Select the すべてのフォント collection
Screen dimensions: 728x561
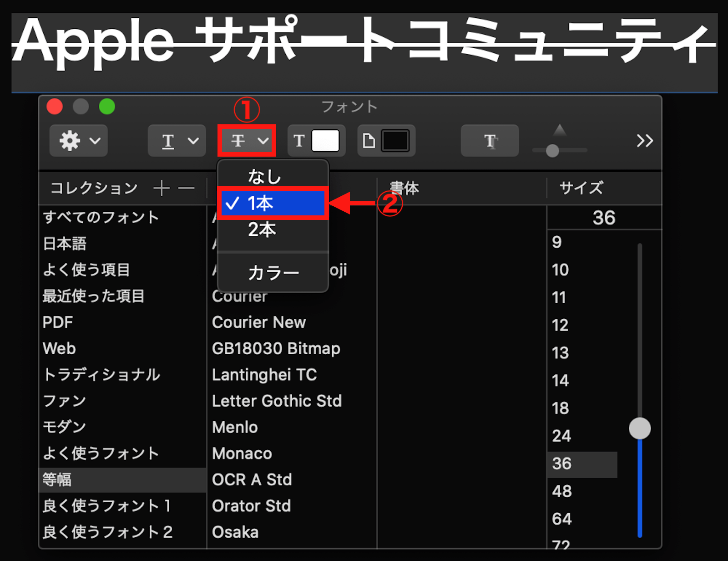[x=123, y=217]
